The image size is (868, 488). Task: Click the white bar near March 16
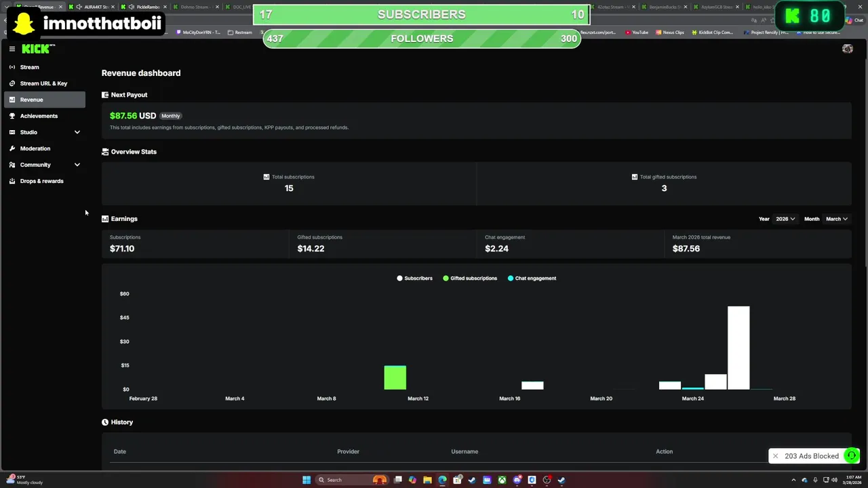tap(532, 386)
